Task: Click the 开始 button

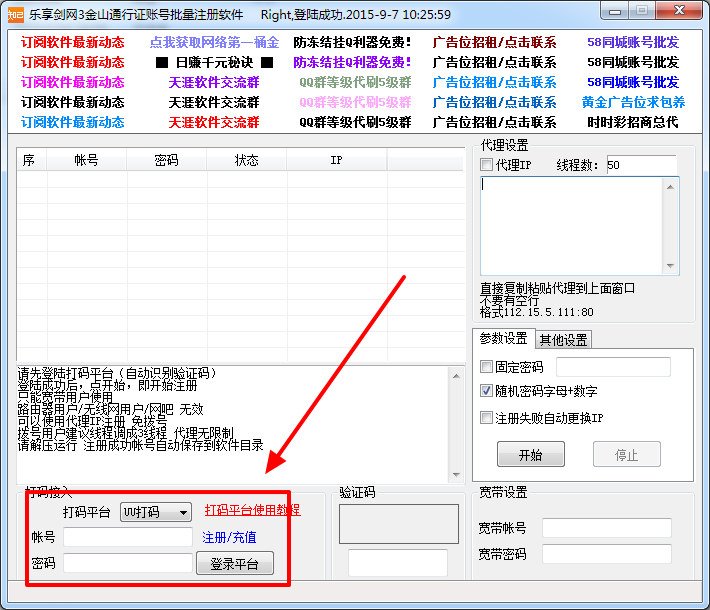Action: tap(531, 454)
